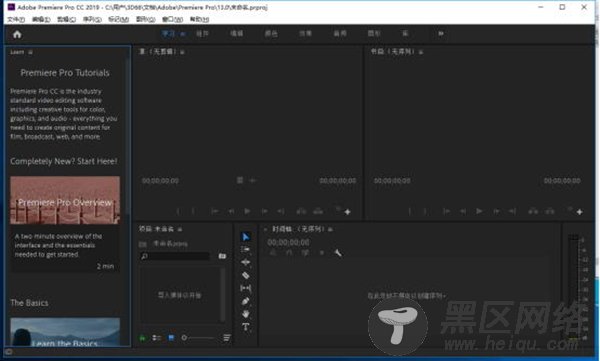600x361 pixels.
Task: Click Mark In in Source monitor
Action: [x=178, y=211]
